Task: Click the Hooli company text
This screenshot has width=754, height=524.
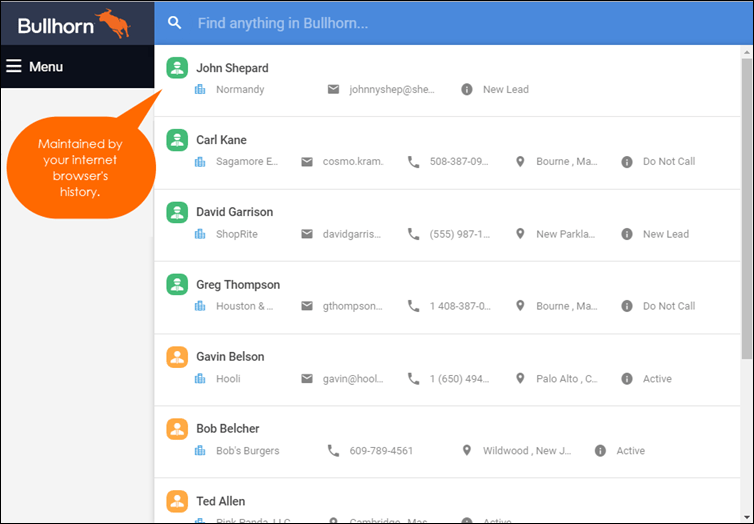Action: [228, 379]
